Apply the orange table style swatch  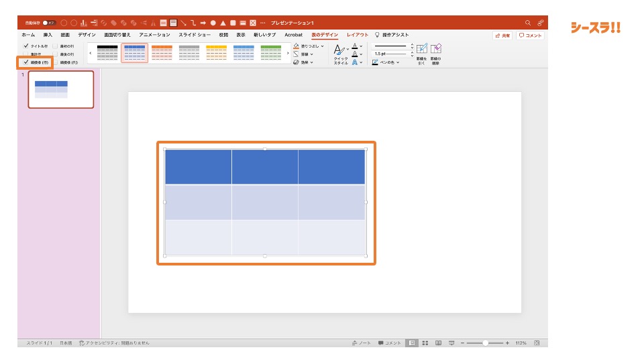click(162, 53)
